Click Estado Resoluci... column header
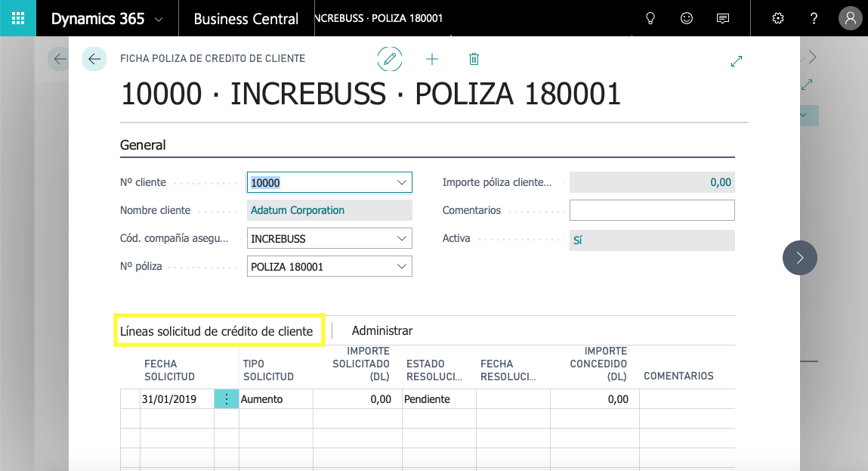The width and height of the screenshot is (868, 471). (x=434, y=370)
